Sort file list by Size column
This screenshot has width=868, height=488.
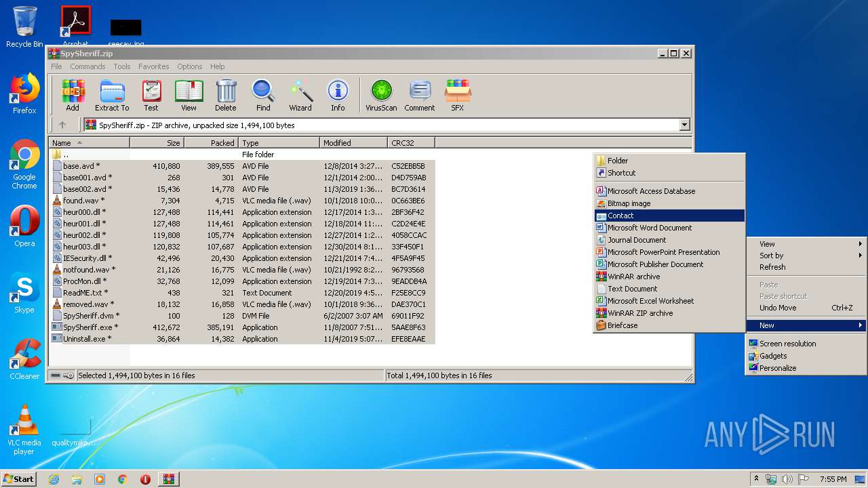[157, 143]
